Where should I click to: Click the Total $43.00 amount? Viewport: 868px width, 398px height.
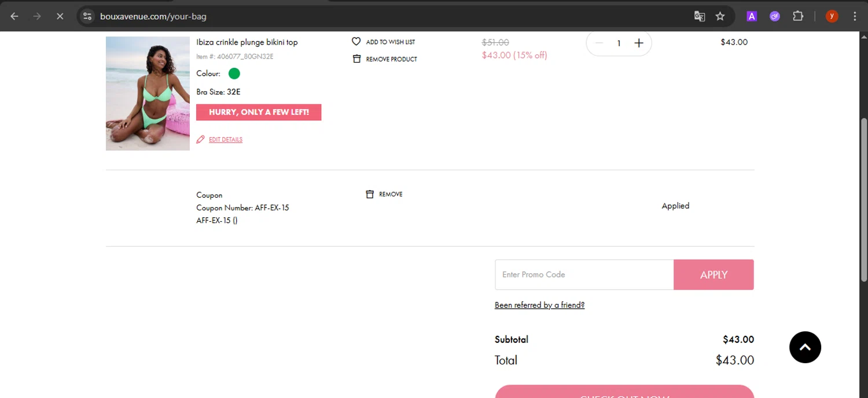(735, 360)
